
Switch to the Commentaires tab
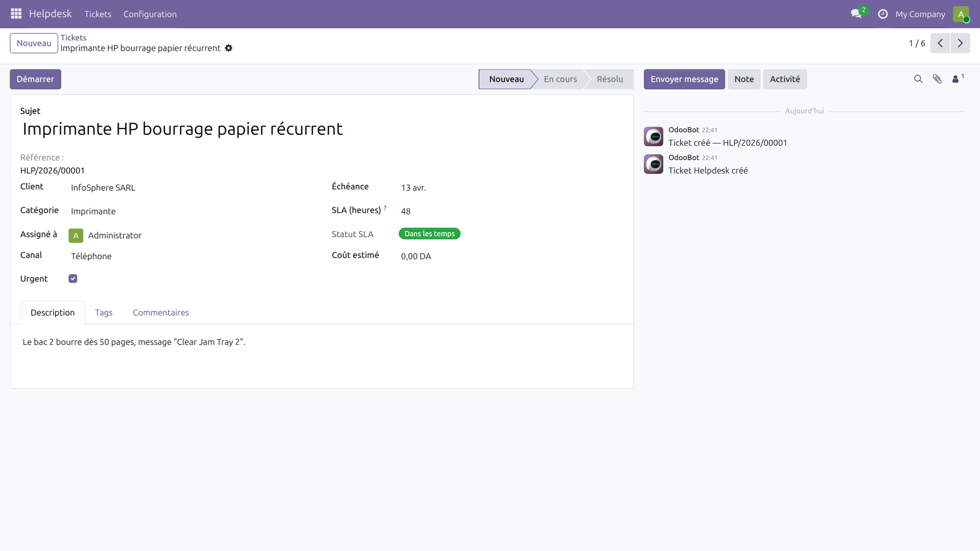(160, 312)
